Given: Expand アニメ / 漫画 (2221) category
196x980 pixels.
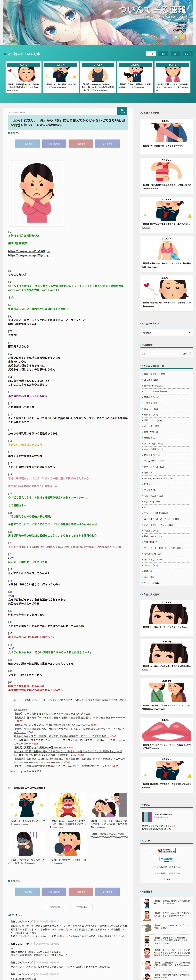Looking at the screenshot, I should coord(153,444).
